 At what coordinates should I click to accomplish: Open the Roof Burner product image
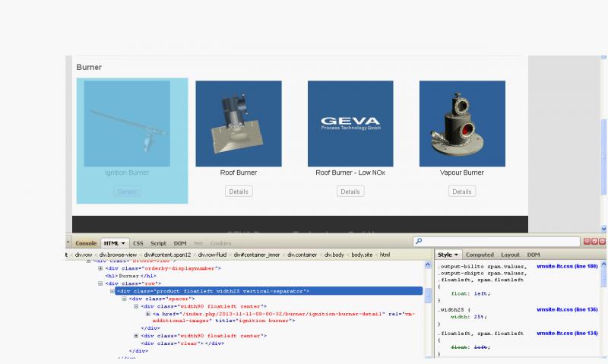pyautogui.click(x=239, y=124)
